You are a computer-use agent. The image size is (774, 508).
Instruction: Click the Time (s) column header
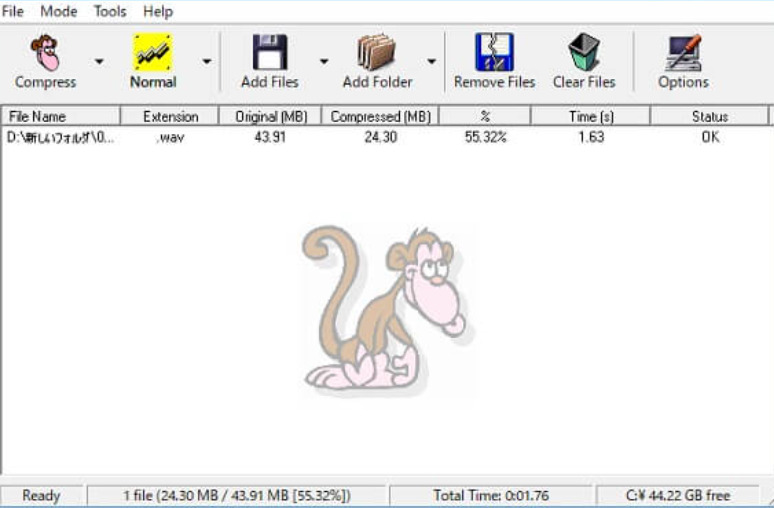[590, 117]
